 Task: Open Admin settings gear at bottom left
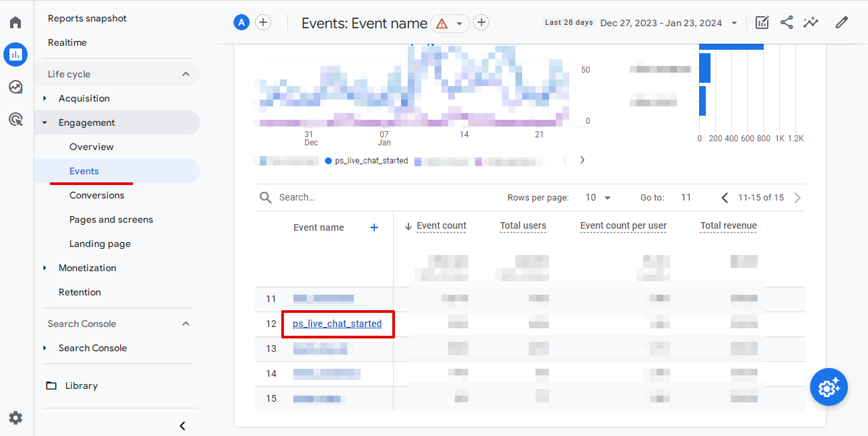coord(15,418)
